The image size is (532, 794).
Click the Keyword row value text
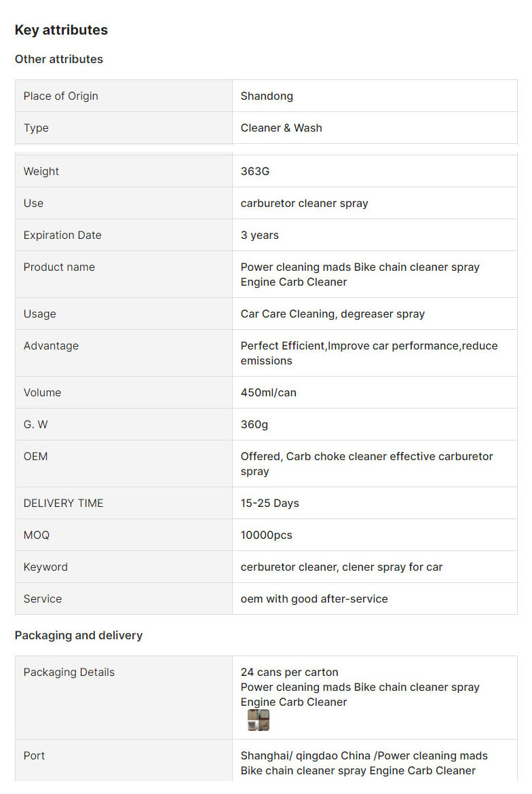tap(342, 567)
